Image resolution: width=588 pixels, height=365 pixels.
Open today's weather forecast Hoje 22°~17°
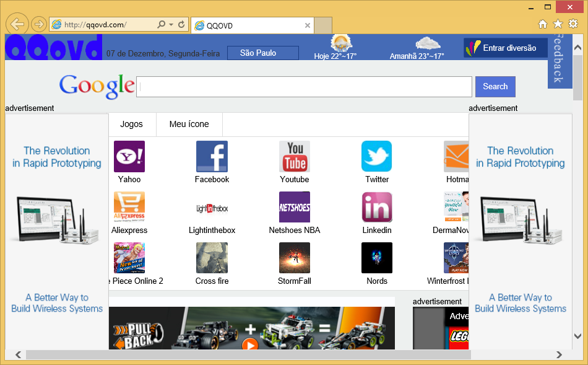click(335, 47)
